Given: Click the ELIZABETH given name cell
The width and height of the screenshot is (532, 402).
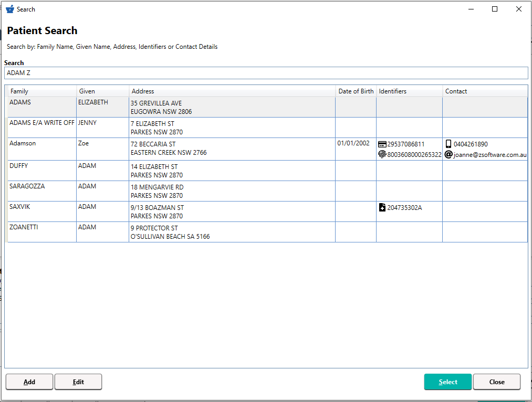Looking at the screenshot, I should pos(103,107).
